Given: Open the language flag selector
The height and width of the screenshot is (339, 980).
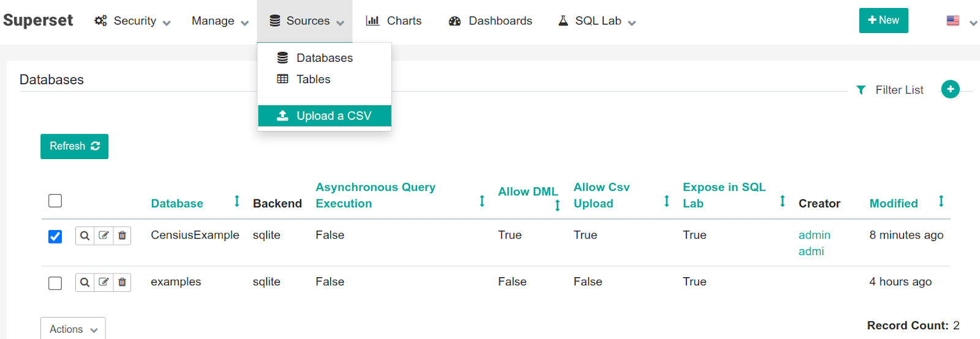Looking at the screenshot, I should click(961, 21).
